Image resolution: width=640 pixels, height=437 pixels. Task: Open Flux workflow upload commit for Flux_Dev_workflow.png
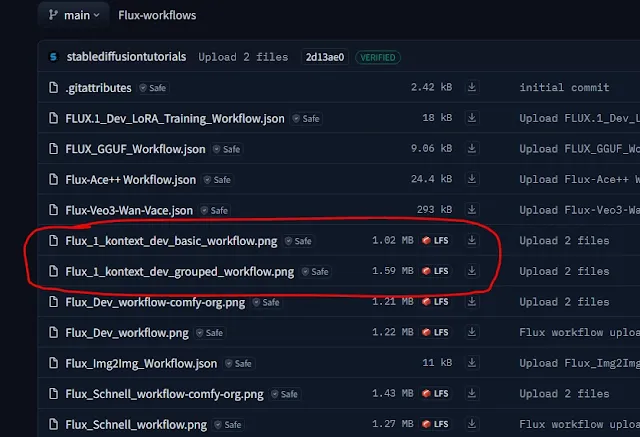click(x=579, y=332)
